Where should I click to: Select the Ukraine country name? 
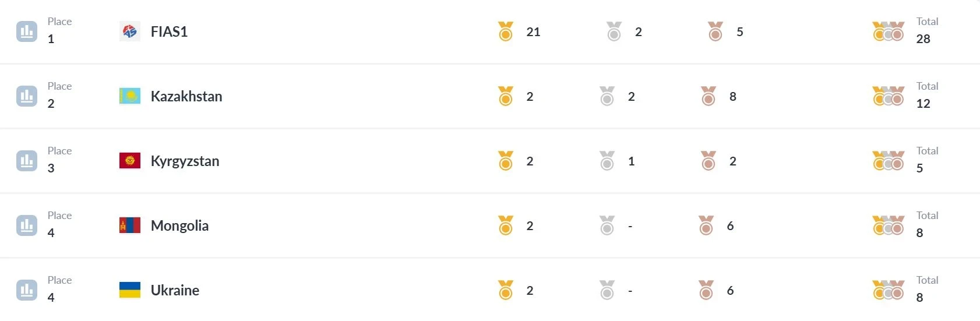pyautogui.click(x=175, y=290)
